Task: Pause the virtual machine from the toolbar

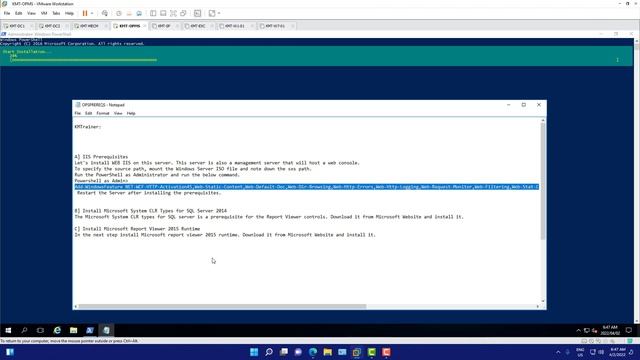Action: pos(85,13)
